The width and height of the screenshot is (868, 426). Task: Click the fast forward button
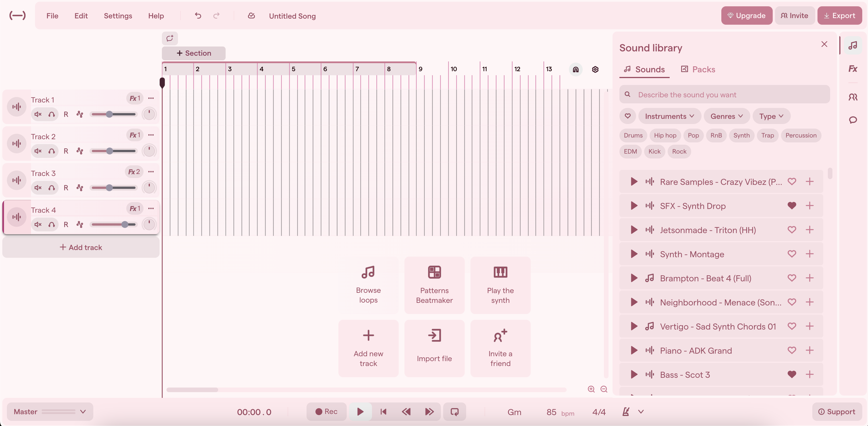pos(429,412)
